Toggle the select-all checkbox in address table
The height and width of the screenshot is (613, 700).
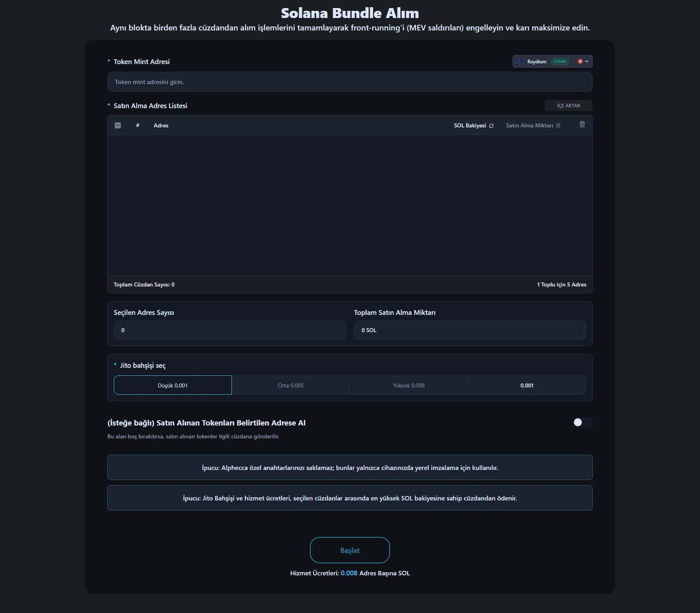(x=118, y=125)
